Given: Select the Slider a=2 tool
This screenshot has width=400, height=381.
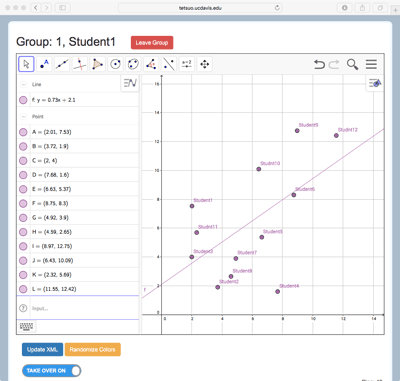Looking at the screenshot, I should pyautogui.click(x=187, y=64).
